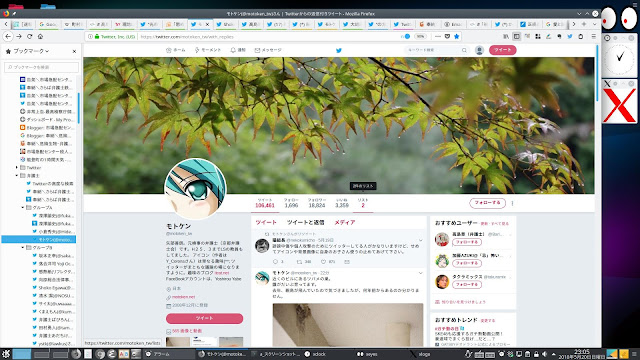The height and width of the screenshot is (360, 640).
Task: Show site identity info icon
Action: pyautogui.click(x=90, y=36)
